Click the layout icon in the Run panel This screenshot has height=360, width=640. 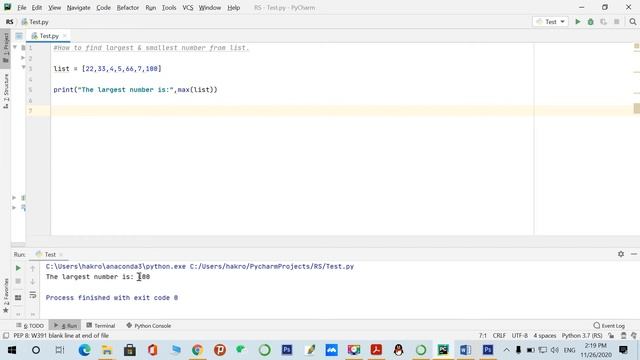tap(18, 298)
